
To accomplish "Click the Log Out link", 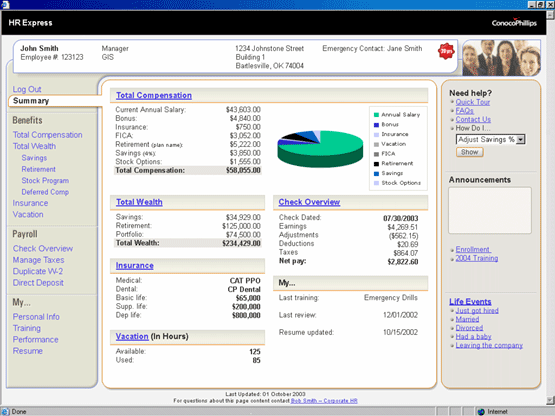I will [x=27, y=89].
